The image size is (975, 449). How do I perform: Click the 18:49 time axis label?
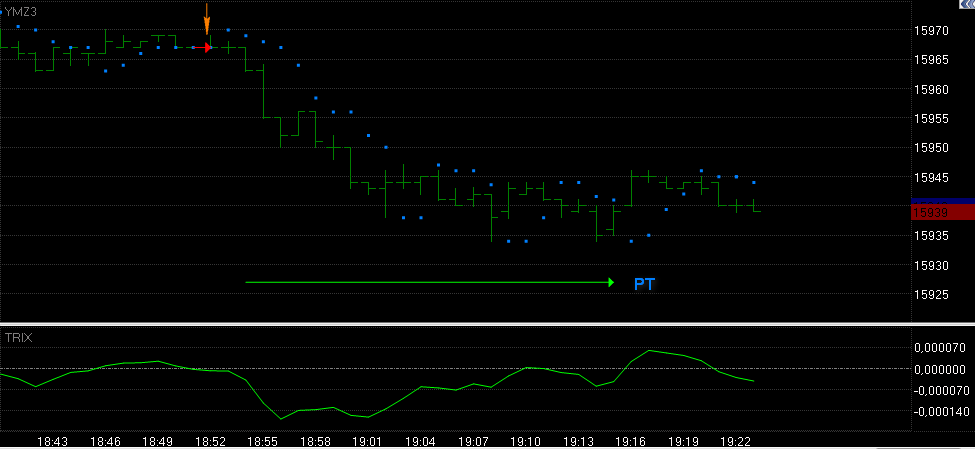158,441
